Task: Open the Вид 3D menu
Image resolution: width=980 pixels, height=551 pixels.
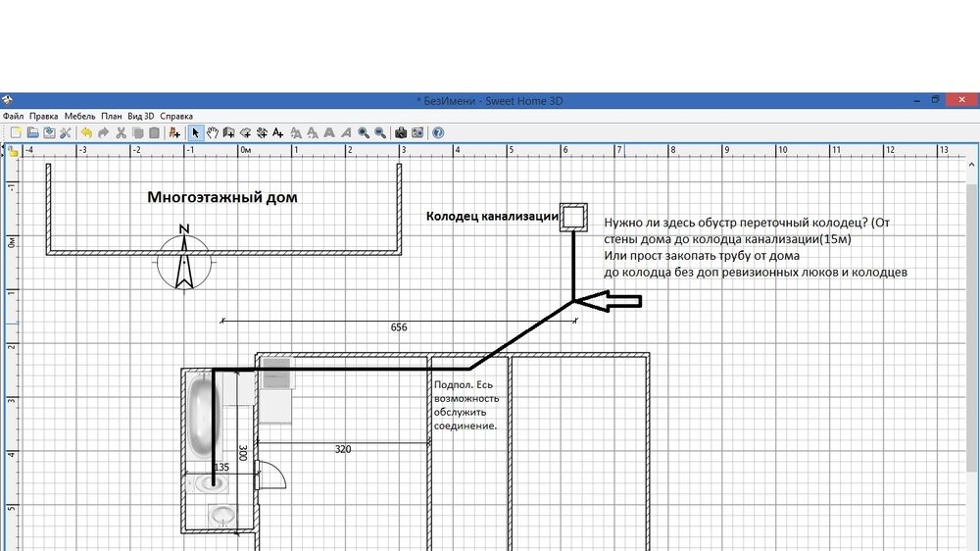Action: [141, 116]
